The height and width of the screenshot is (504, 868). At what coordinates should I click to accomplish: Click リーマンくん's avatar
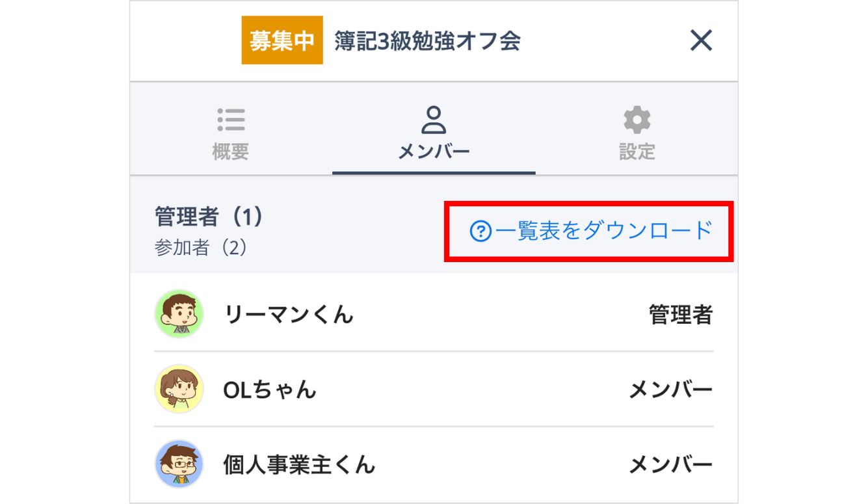point(179,314)
